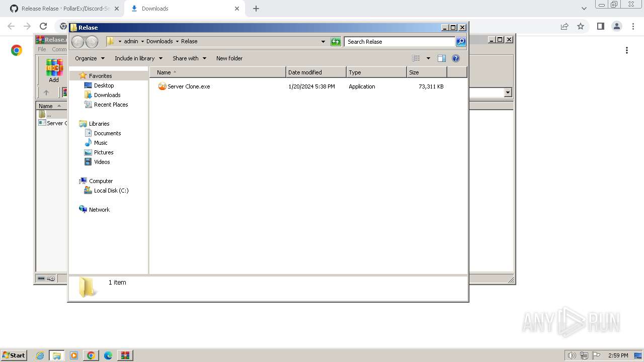Open Windows Media Player from taskbar

pyautogui.click(x=74, y=355)
